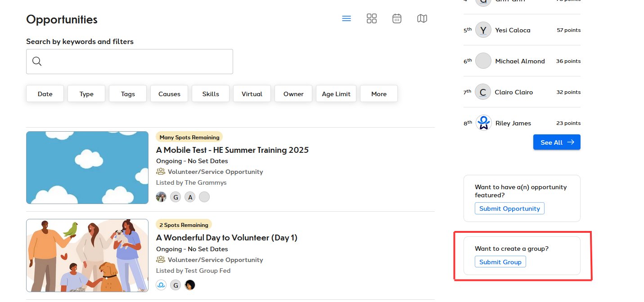Click '23 points' score text
Image resolution: width=644 pixels, height=302 pixels.
568,123
